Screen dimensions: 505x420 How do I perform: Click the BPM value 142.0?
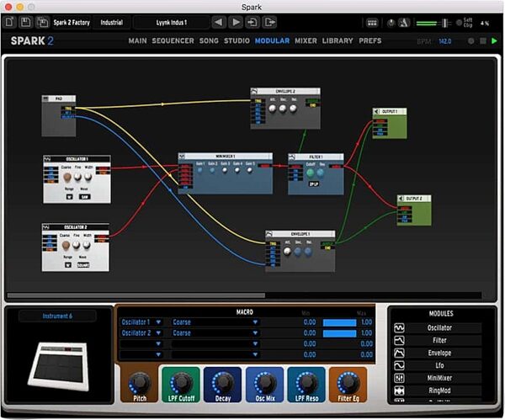click(x=444, y=41)
